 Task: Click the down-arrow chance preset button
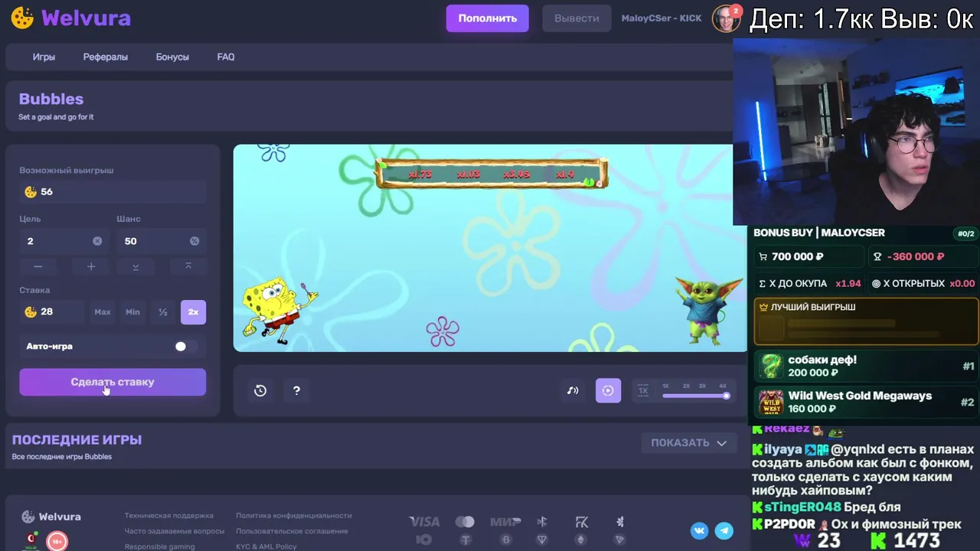point(136,266)
